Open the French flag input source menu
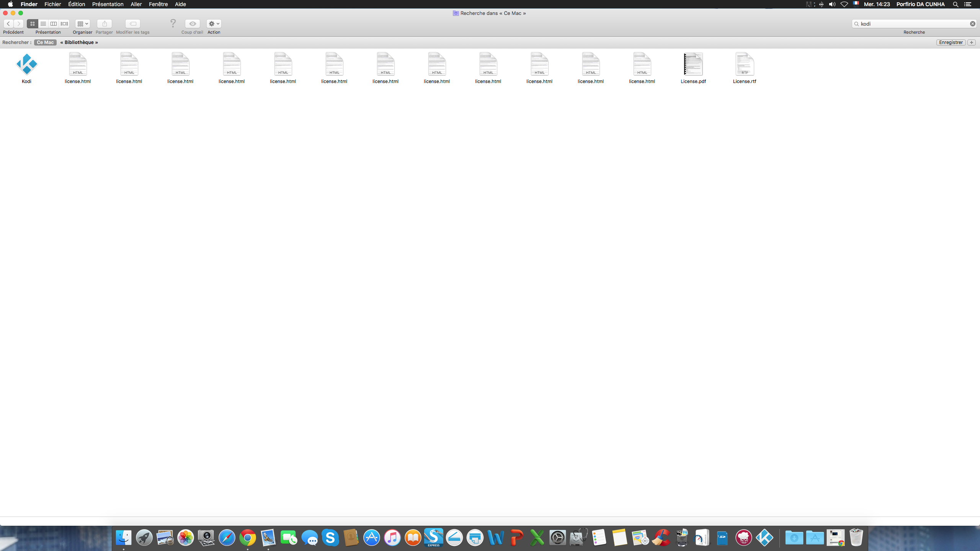 click(856, 4)
